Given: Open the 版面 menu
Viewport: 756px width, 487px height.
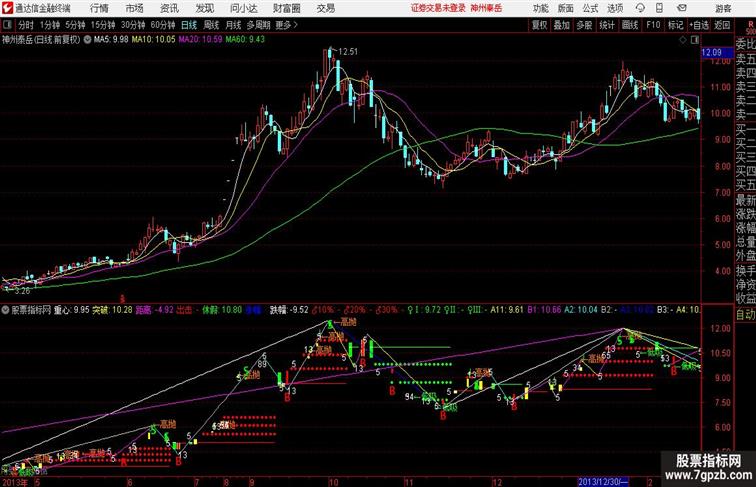Looking at the screenshot, I should point(566,8).
